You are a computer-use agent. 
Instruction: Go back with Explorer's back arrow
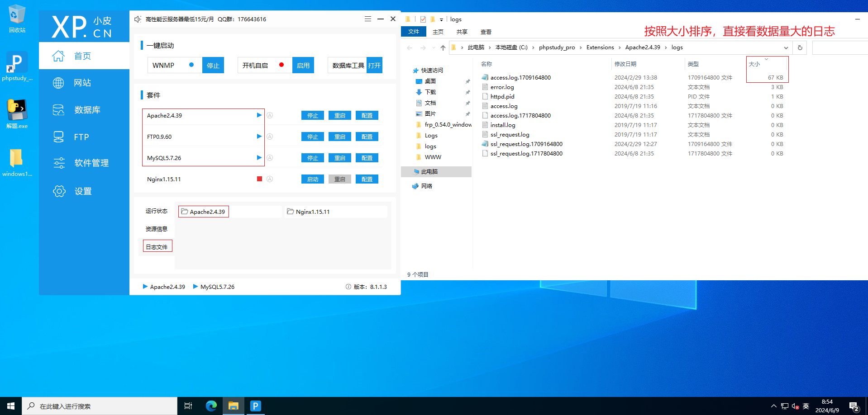pos(410,47)
